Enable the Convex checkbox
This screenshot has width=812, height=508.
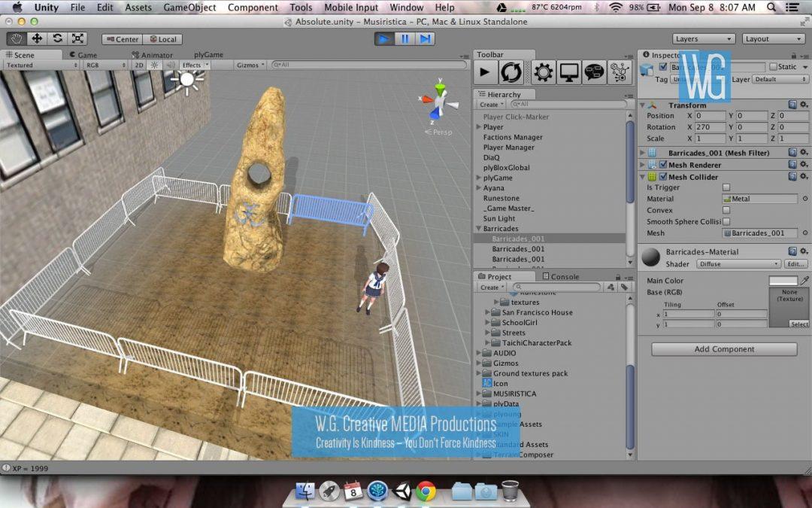coord(726,211)
